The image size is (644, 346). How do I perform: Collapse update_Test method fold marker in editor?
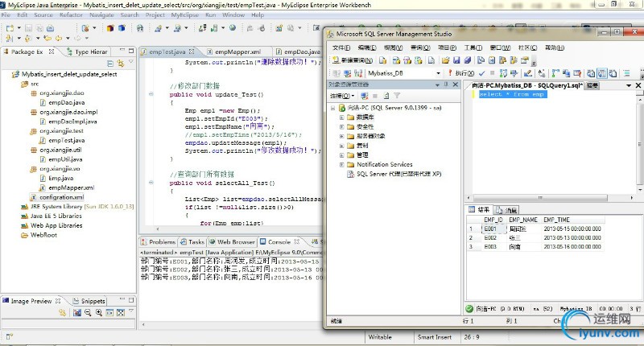click(151, 94)
